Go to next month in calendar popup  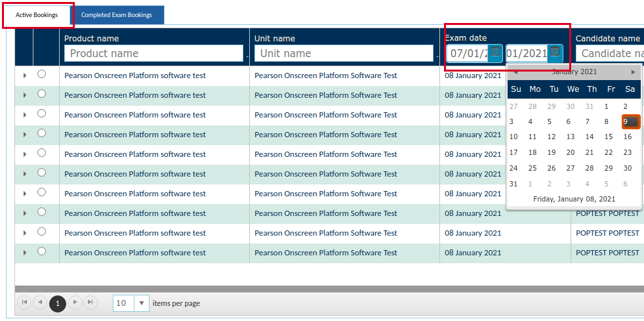[633, 72]
